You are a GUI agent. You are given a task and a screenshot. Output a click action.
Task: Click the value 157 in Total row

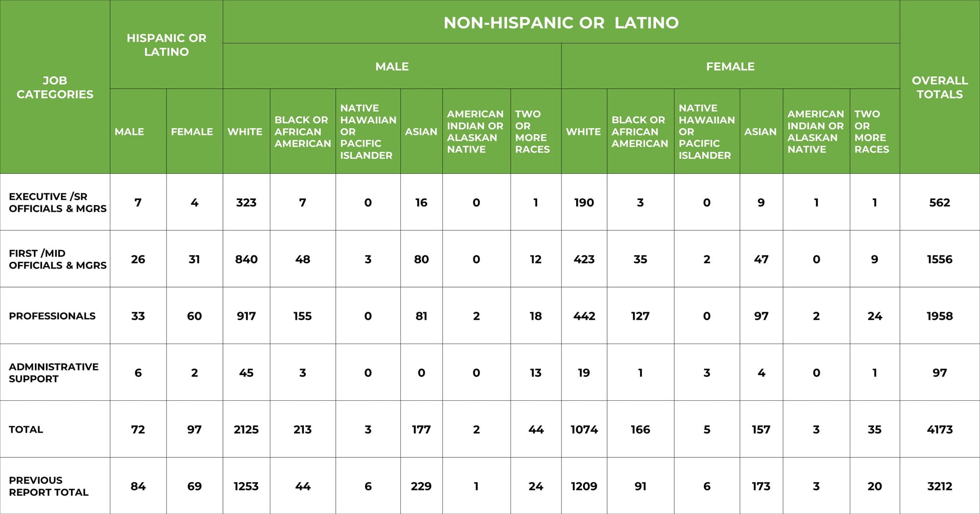point(761,429)
